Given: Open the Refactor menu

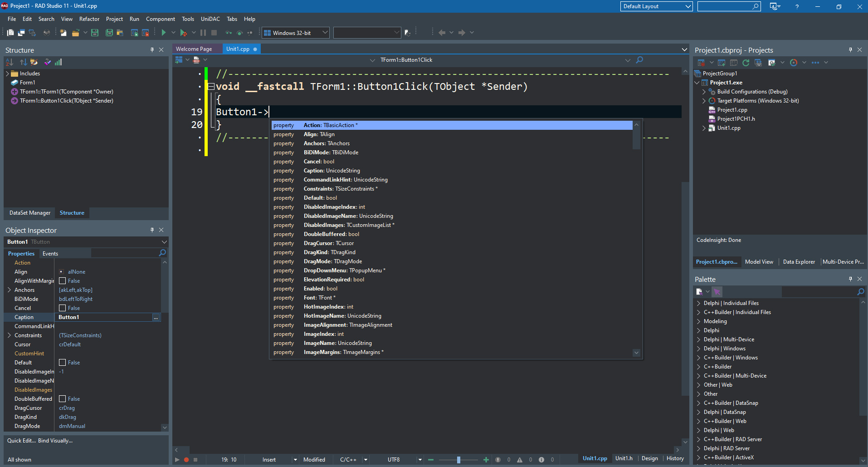Looking at the screenshot, I should click(x=89, y=19).
